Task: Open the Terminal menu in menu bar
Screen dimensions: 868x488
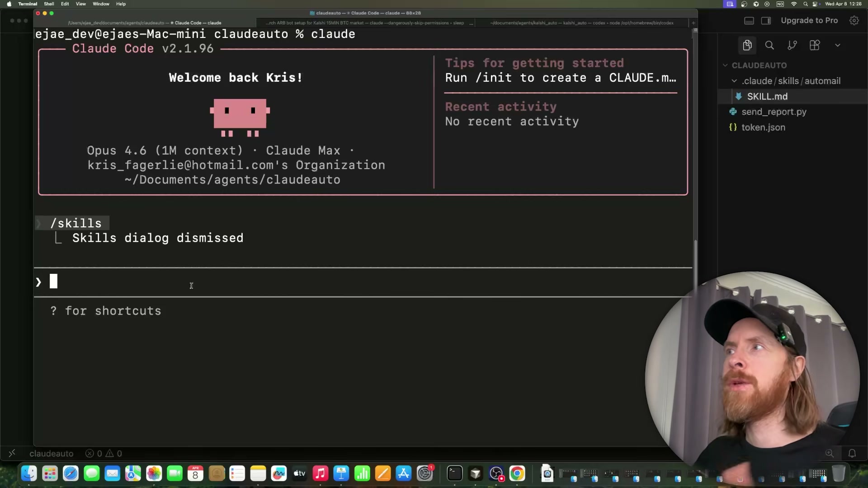Action: point(28,4)
